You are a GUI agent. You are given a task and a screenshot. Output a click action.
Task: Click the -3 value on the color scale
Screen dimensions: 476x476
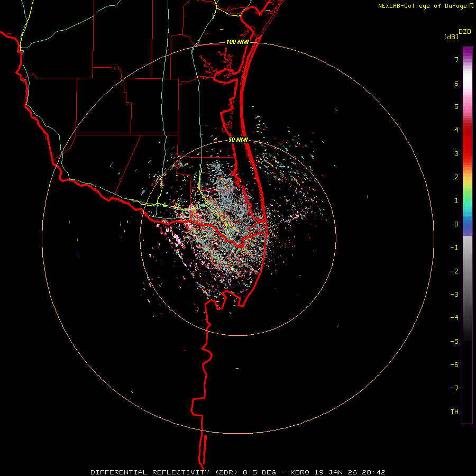pos(454,295)
